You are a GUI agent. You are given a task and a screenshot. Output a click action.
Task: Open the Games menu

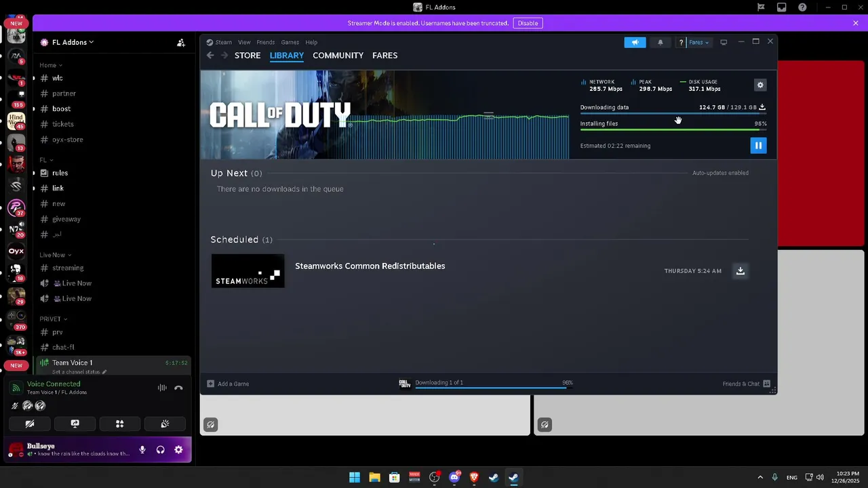pos(290,42)
